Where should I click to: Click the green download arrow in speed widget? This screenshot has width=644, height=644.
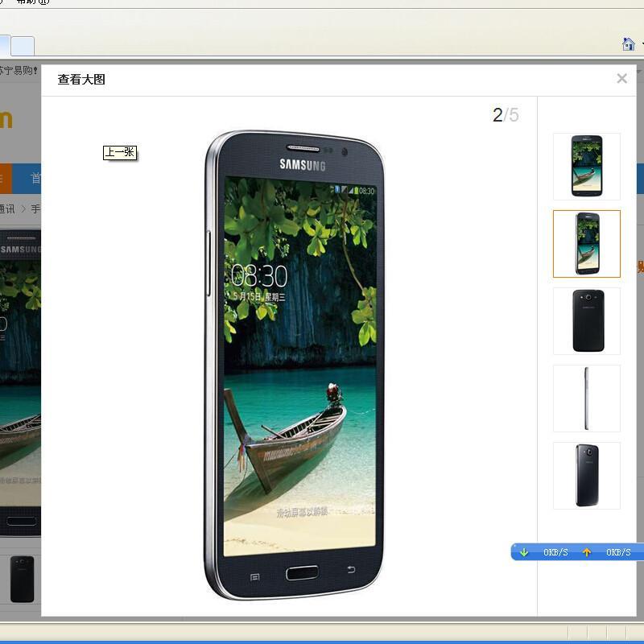pyautogui.click(x=524, y=552)
